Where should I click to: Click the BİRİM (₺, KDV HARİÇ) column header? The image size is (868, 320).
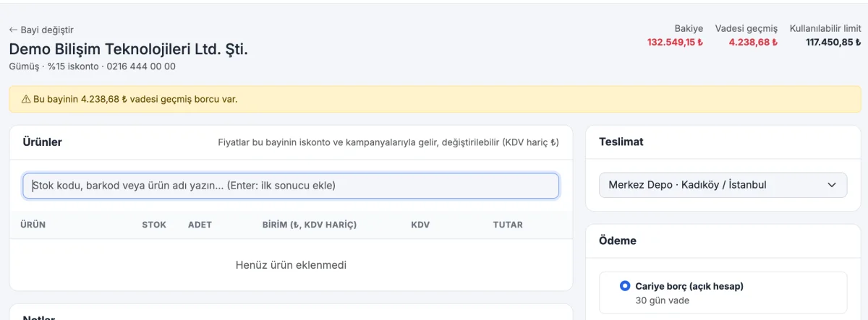point(310,225)
